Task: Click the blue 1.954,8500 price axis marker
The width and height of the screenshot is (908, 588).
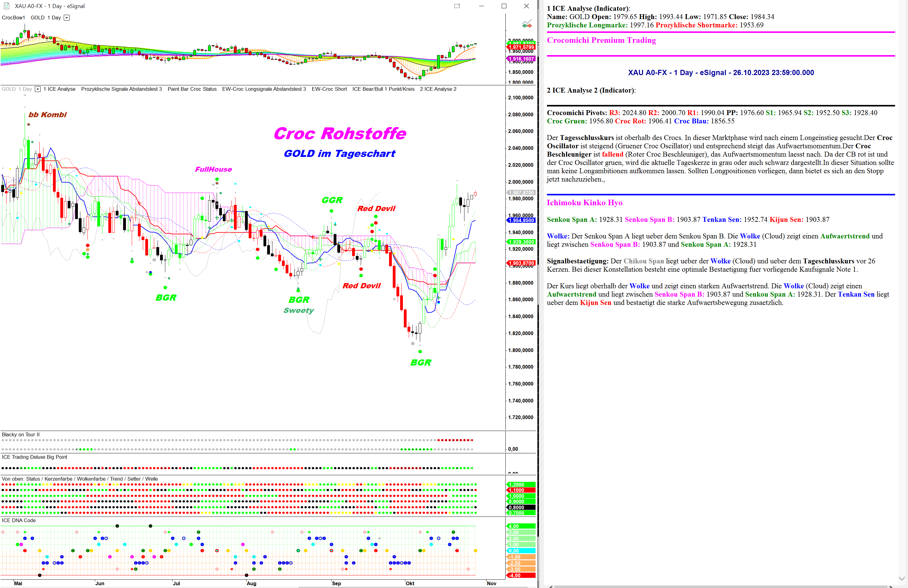Action: pyautogui.click(x=521, y=220)
